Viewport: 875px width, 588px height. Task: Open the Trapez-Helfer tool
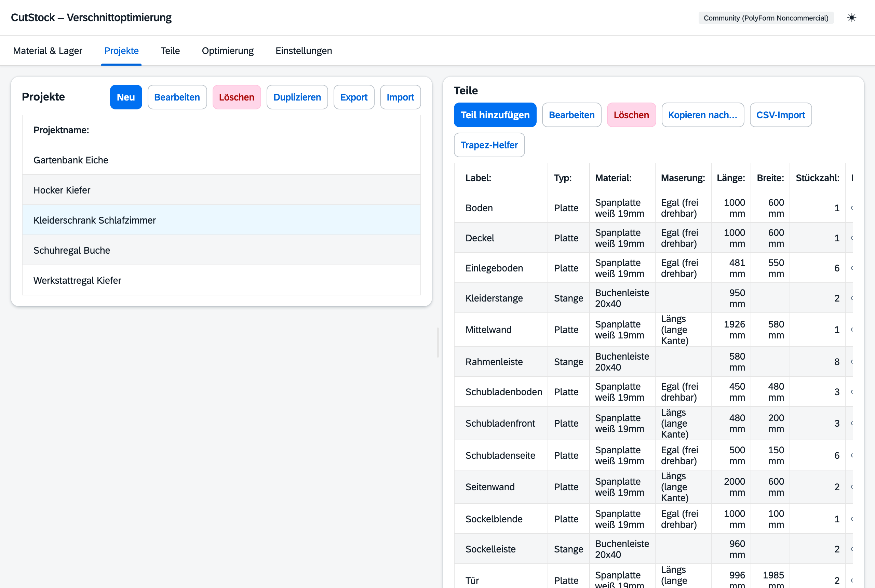pos(489,145)
